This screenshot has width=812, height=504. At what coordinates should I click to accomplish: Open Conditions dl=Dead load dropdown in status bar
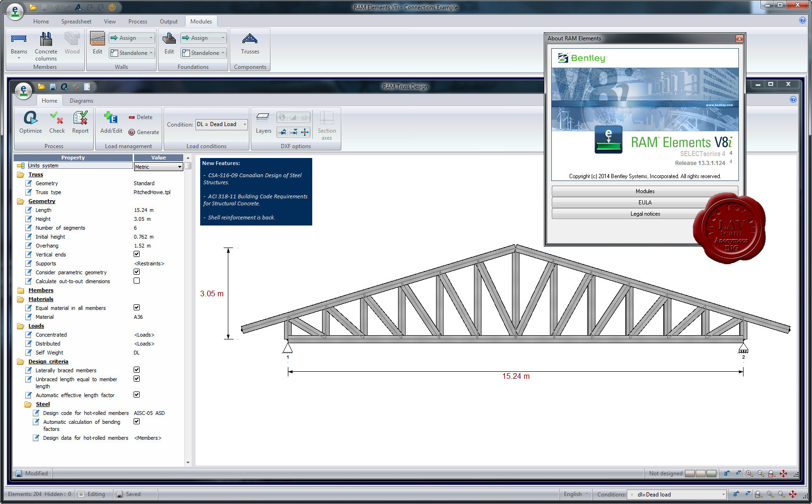pyautogui.click(x=677, y=495)
